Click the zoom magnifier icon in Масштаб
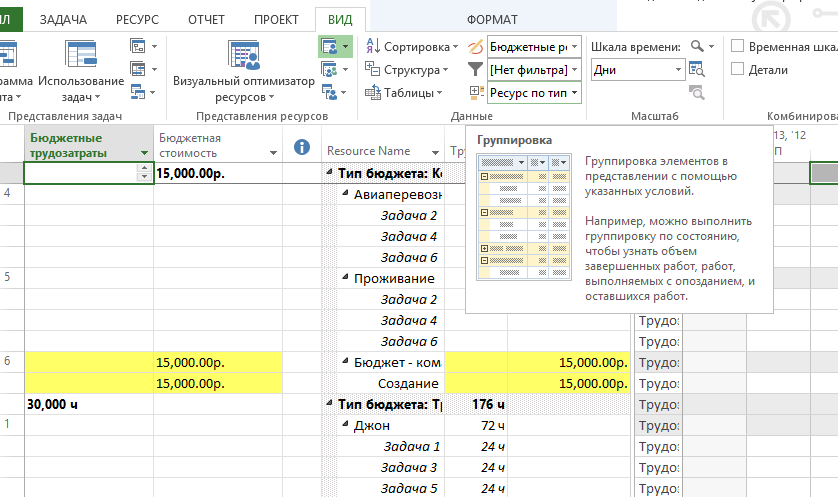Screen dimensions: 838x497 point(699,46)
